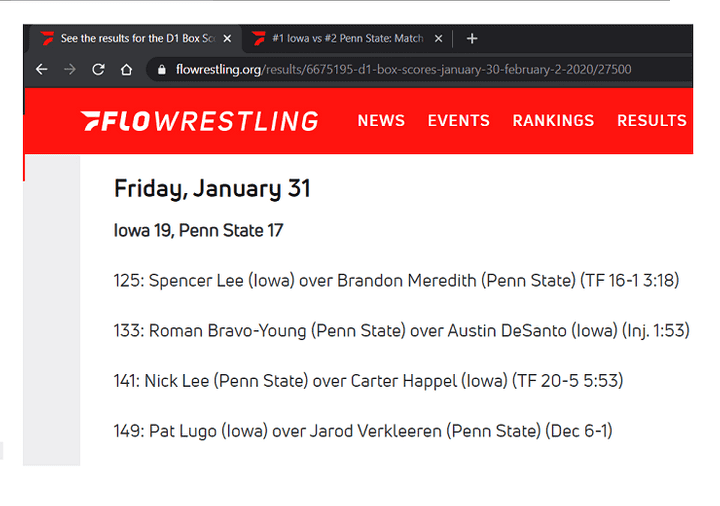The height and width of the screenshot is (506, 720).
Task: Click the 149 Pat Lugo match result
Action: click(x=363, y=431)
